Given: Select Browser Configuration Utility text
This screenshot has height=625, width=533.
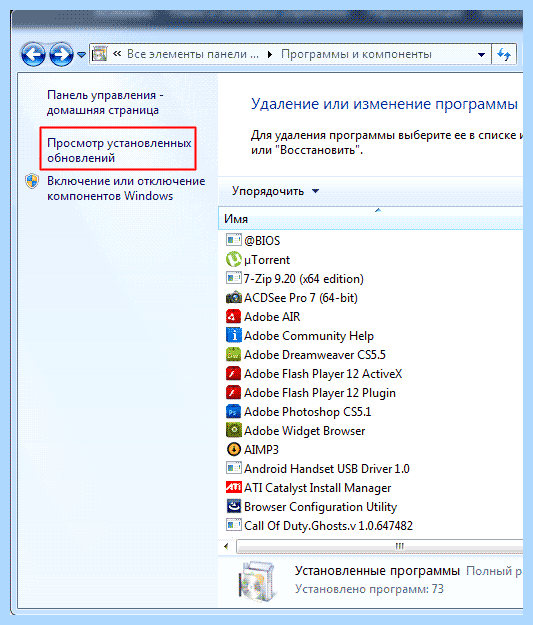Looking at the screenshot, I should (x=321, y=507).
